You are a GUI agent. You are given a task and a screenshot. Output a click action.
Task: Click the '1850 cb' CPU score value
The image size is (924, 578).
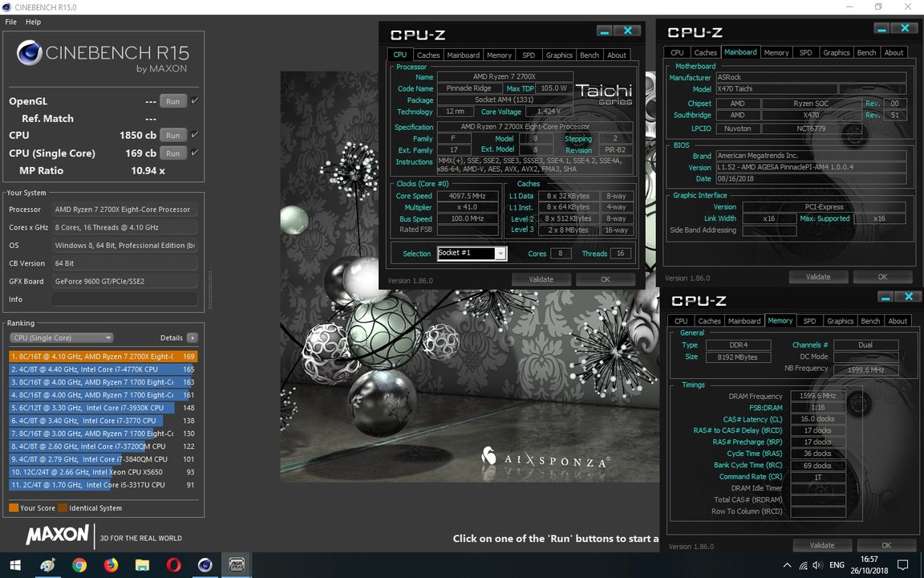click(x=138, y=135)
